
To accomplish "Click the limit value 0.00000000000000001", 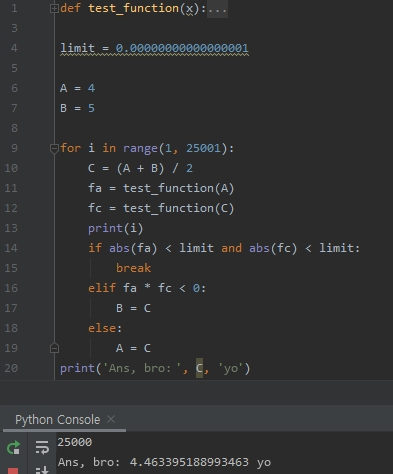I will pyautogui.click(x=182, y=48).
